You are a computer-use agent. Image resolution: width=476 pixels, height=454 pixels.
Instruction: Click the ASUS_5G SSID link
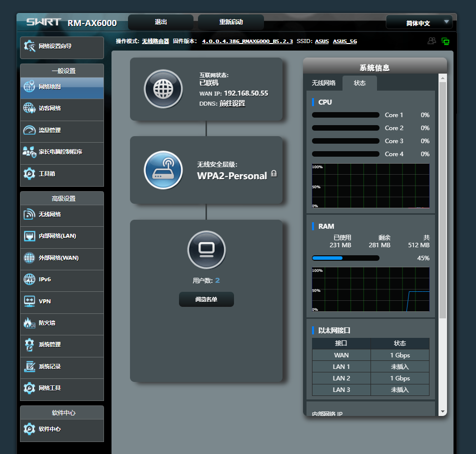(x=345, y=41)
